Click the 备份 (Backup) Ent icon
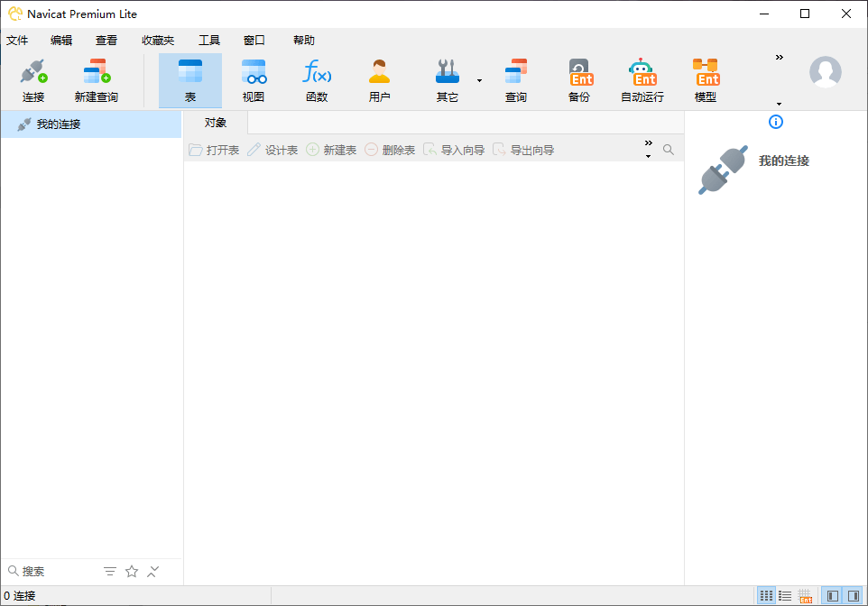 point(579,79)
